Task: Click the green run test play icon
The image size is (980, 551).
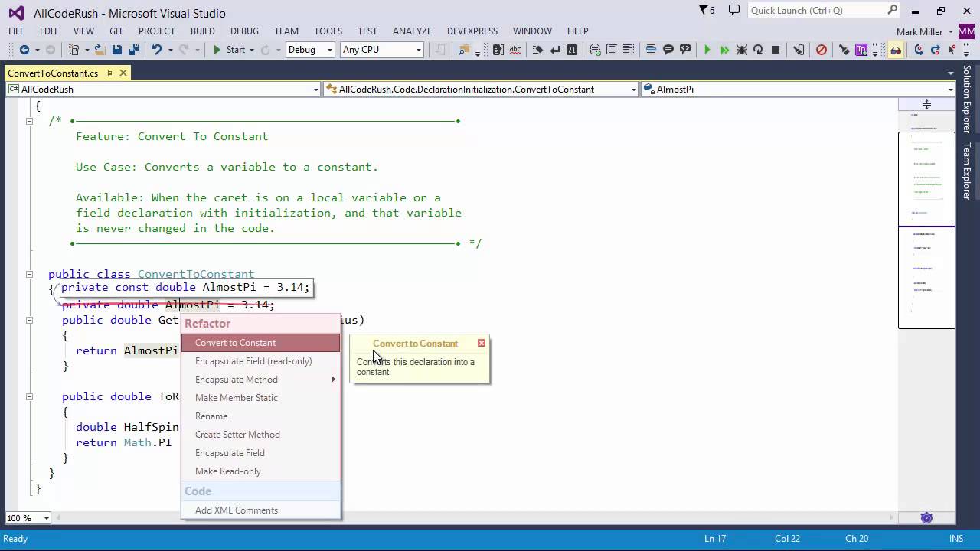Action: click(707, 50)
